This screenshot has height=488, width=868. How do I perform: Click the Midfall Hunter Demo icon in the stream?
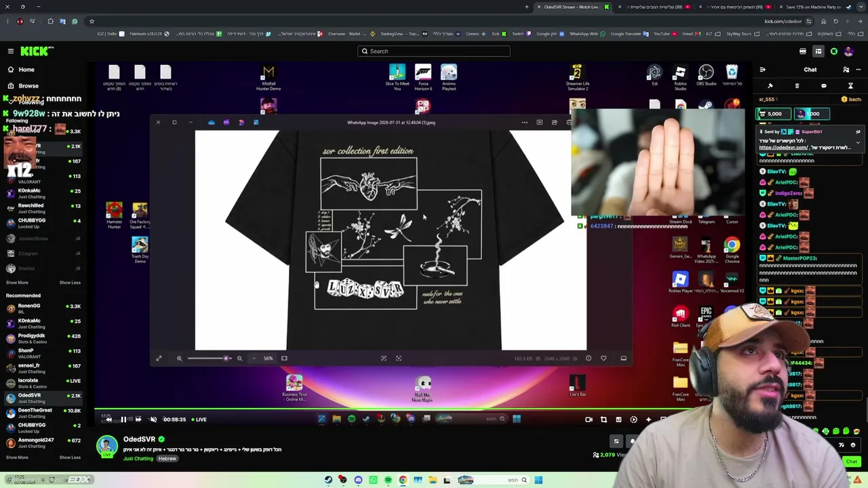[x=269, y=77]
